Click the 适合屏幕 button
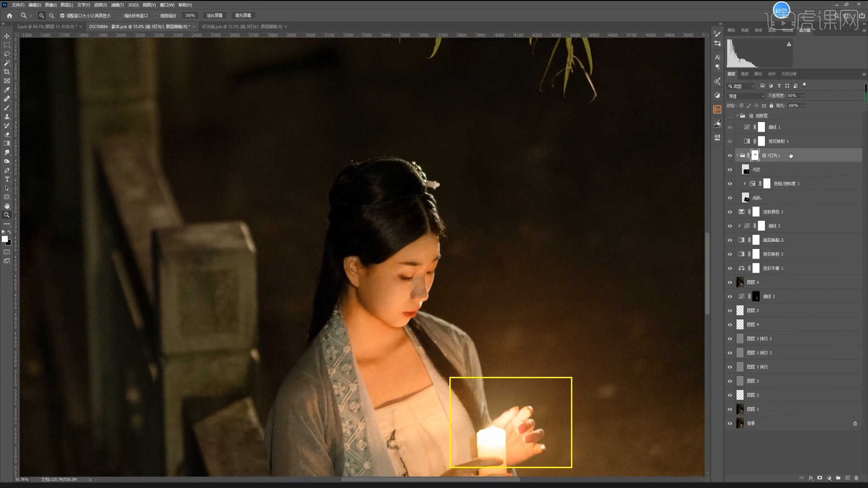Viewport: 868px width, 488px height. pyautogui.click(x=214, y=15)
